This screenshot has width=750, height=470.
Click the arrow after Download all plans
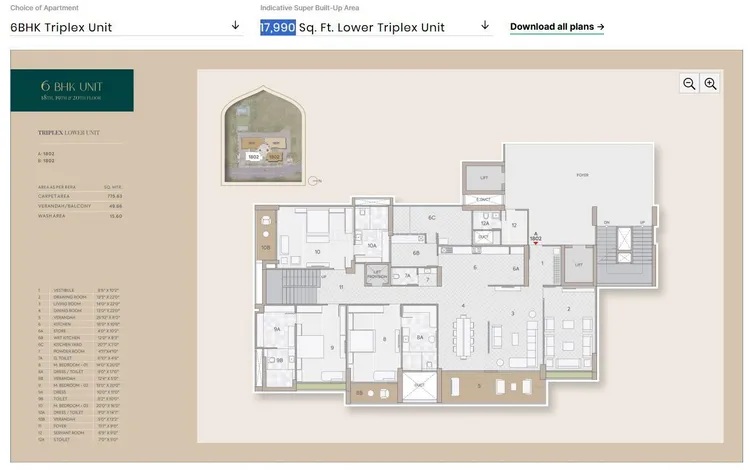tap(600, 27)
